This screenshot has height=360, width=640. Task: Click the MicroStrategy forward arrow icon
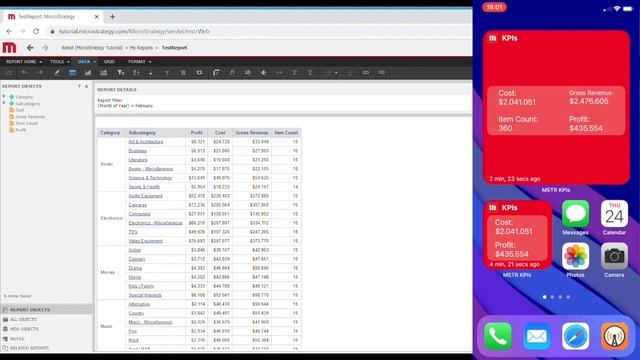45,48
